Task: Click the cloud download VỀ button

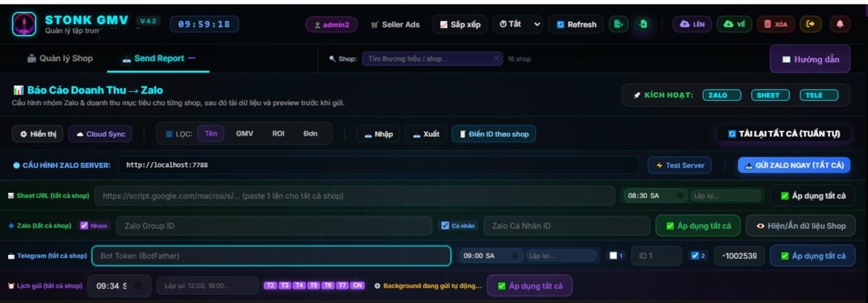Action: [734, 24]
